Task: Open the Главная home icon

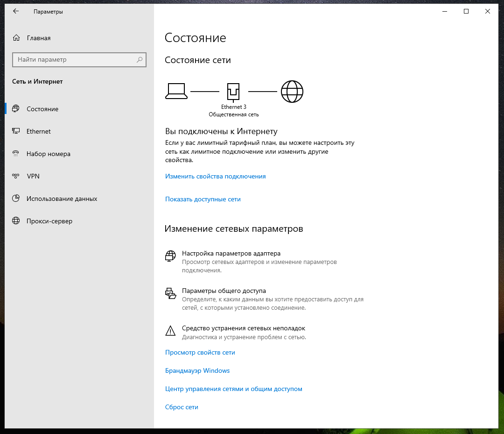Action: [16, 38]
